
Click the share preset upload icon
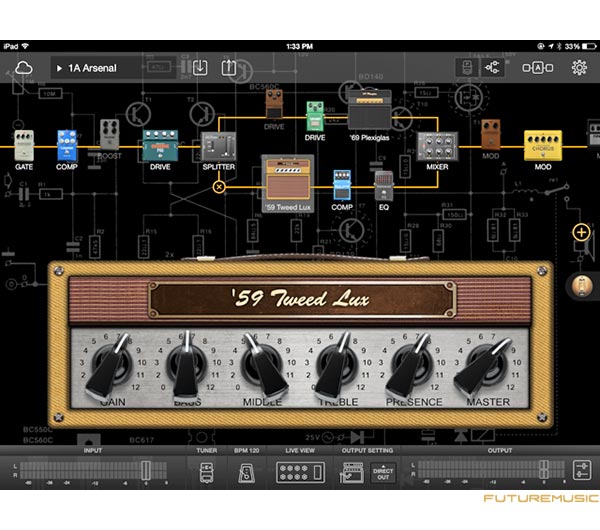[x=228, y=68]
